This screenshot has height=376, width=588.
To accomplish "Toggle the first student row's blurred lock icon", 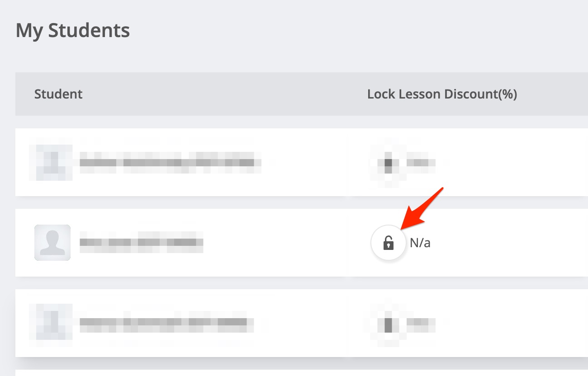I will pyautogui.click(x=388, y=163).
